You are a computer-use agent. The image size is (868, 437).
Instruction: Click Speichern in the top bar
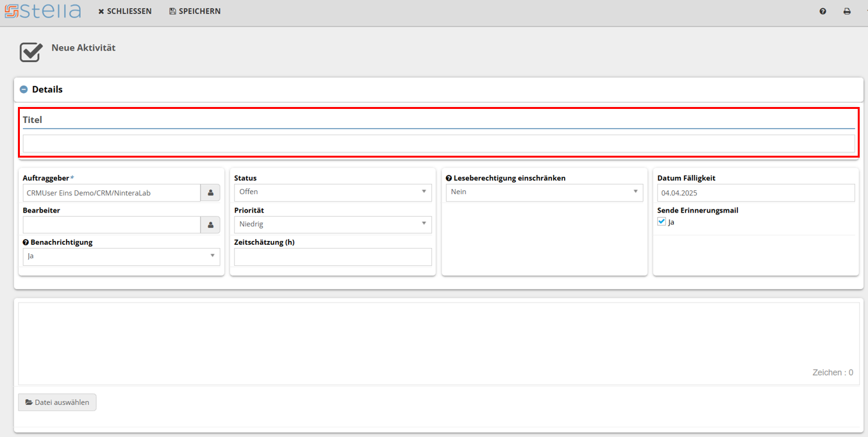click(195, 12)
